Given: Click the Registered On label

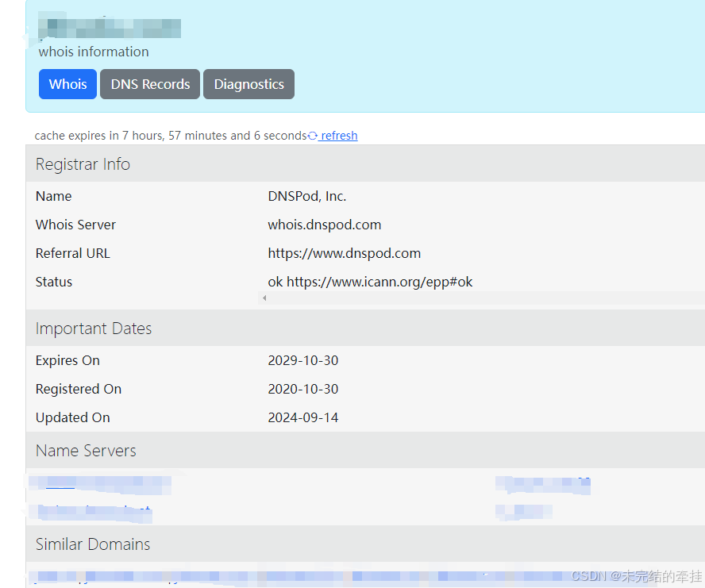Looking at the screenshot, I should (x=79, y=389).
